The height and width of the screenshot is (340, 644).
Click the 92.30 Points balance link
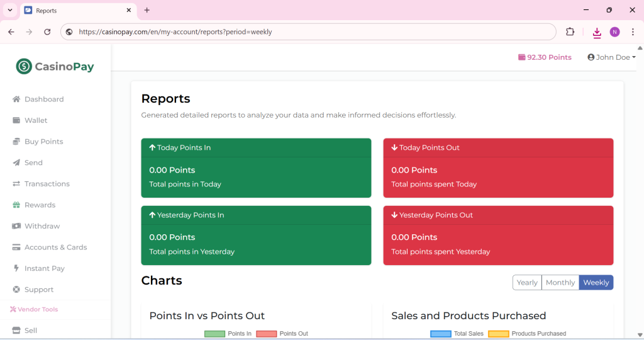click(x=545, y=57)
